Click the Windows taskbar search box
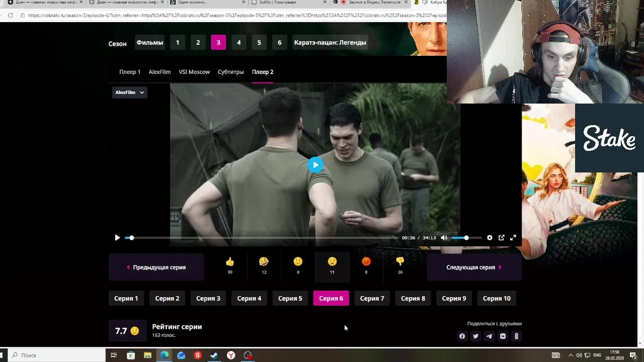Viewport: 644px width, 362px height. 56,355
